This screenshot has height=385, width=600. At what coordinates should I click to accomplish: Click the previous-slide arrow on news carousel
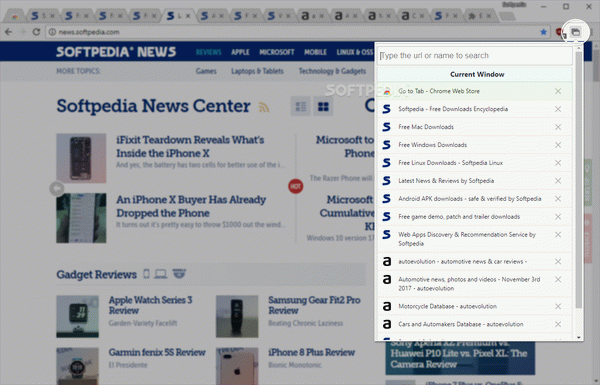pyautogui.click(x=57, y=188)
